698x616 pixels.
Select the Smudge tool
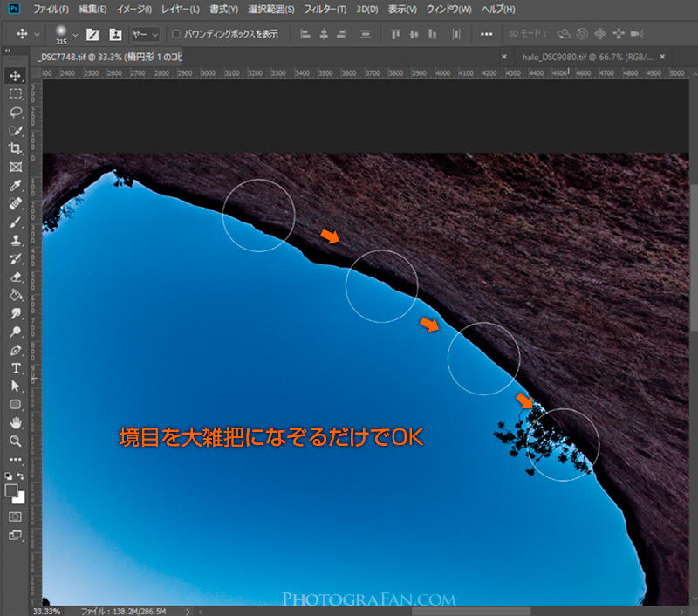(16, 313)
